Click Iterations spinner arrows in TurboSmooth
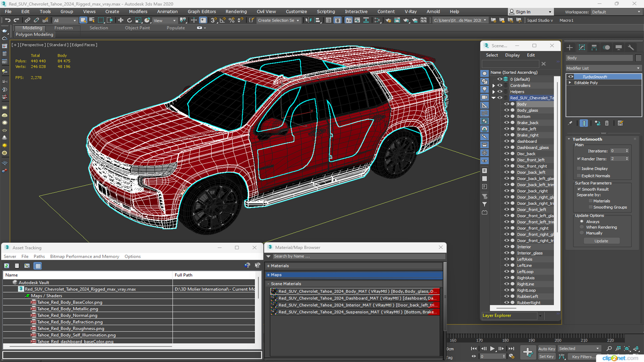This screenshot has width=644, height=362. [627, 151]
